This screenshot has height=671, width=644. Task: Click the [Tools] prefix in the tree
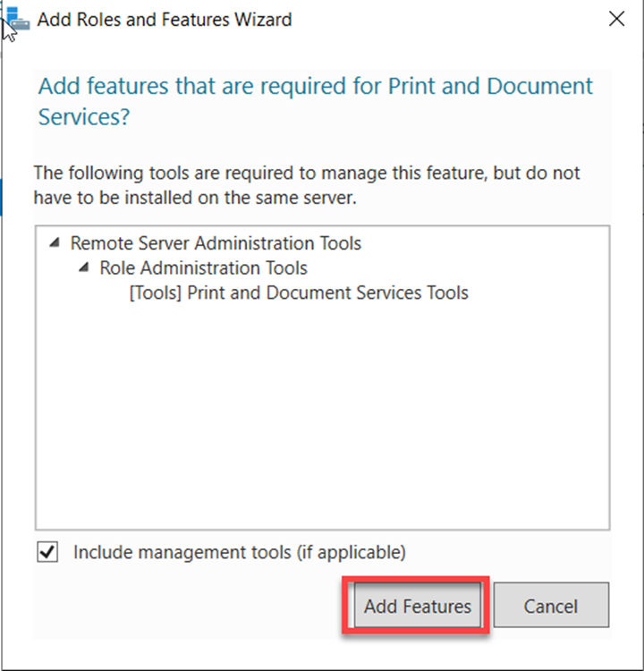pyautogui.click(x=156, y=293)
